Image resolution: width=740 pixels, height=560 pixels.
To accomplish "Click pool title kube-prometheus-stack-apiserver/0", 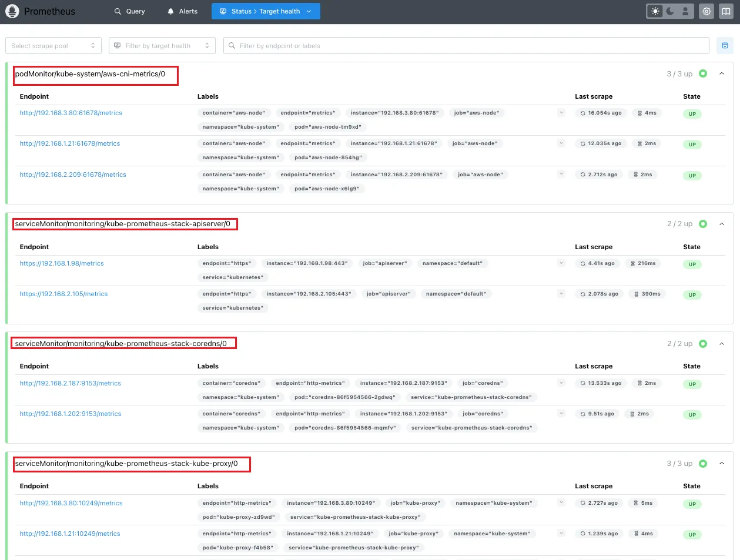I will (123, 224).
